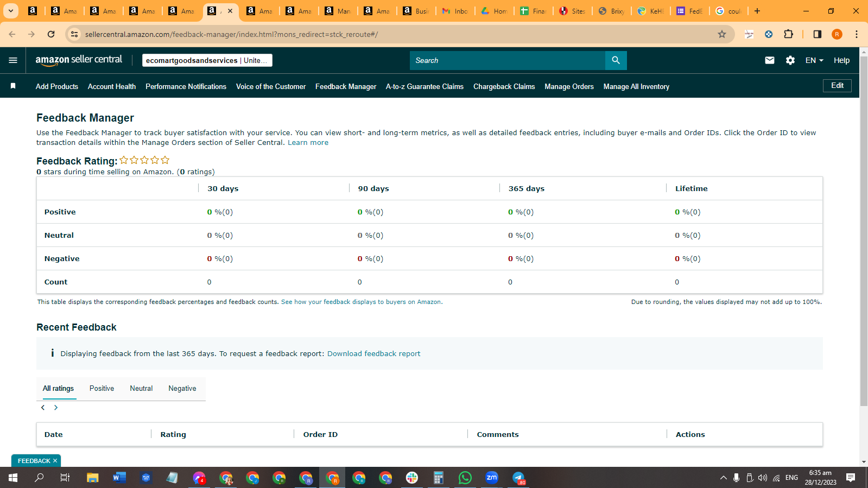Open the ecomartgoodsandservices account switcher
The image size is (868, 488).
coord(207,60)
